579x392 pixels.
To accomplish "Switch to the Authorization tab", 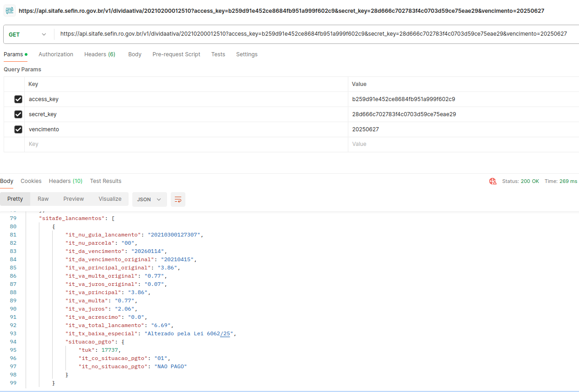I will [x=56, y=54].
